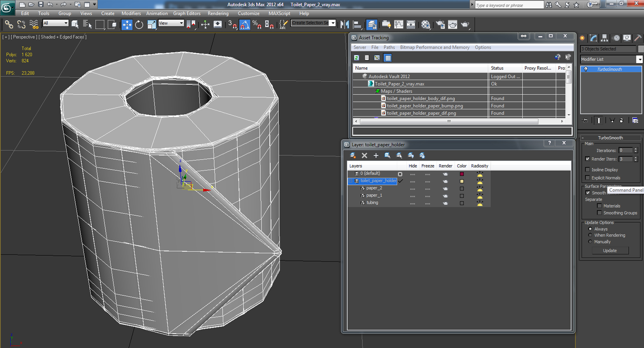Toggle the Smooth Result checkbox
This screenshot has width=644, height=348.
coord(587,193)
